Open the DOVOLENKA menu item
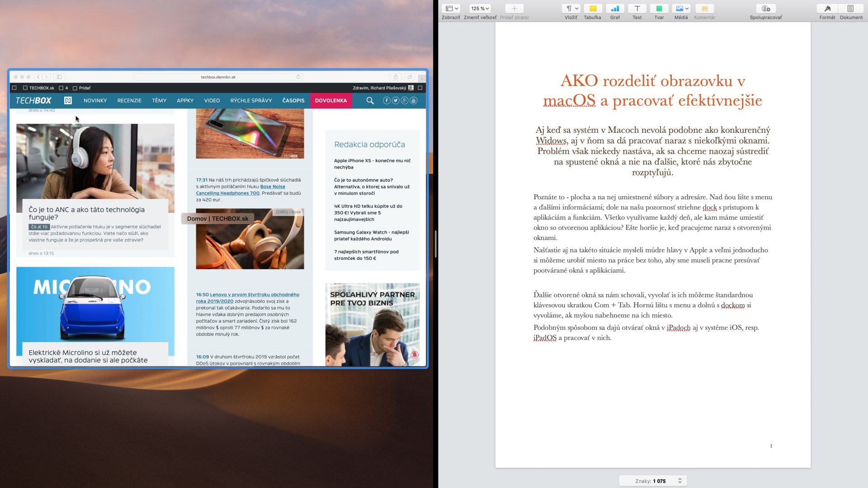Image resolution: width=868 pixels, height=488 pixels. [x=331, y=100]
